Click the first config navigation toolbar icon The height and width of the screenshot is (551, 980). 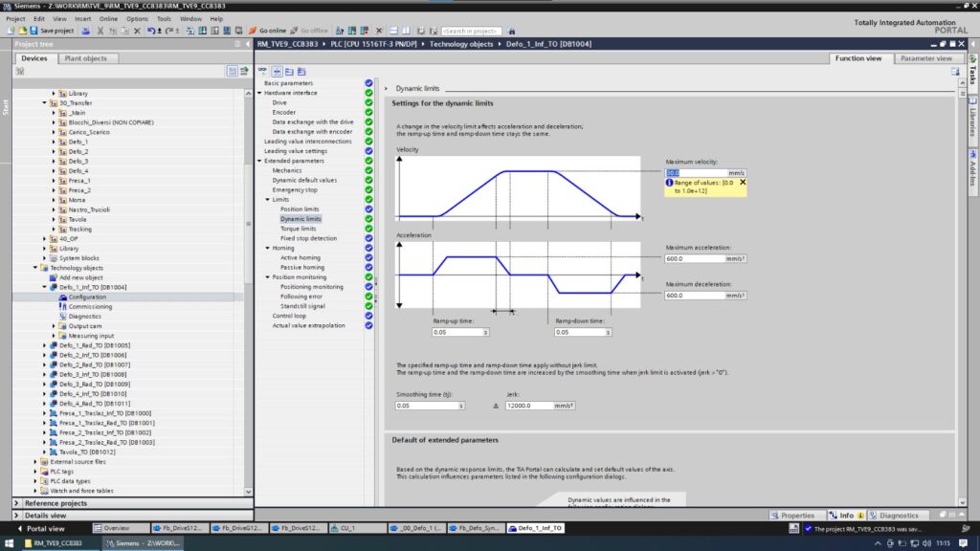click(262, 71)
